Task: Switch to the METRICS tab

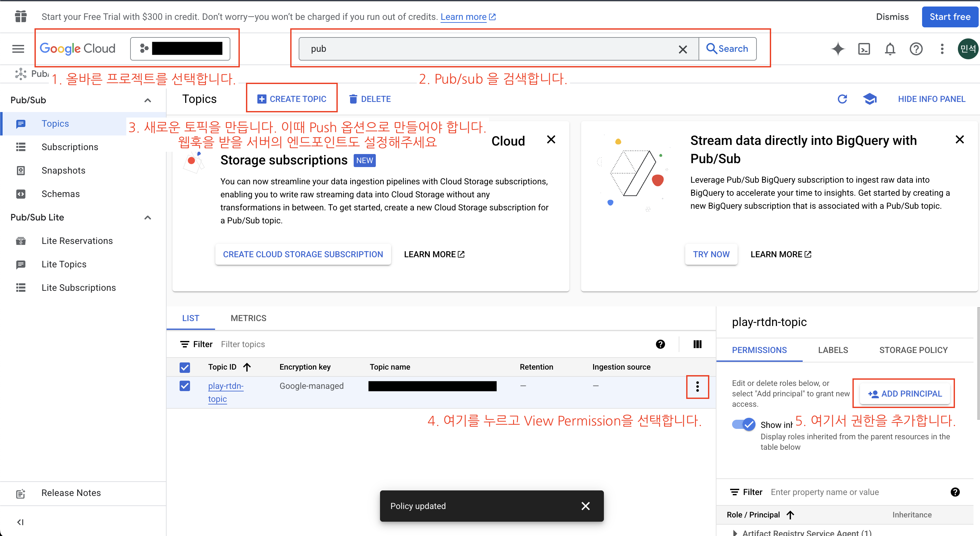Action: point(249,318)
